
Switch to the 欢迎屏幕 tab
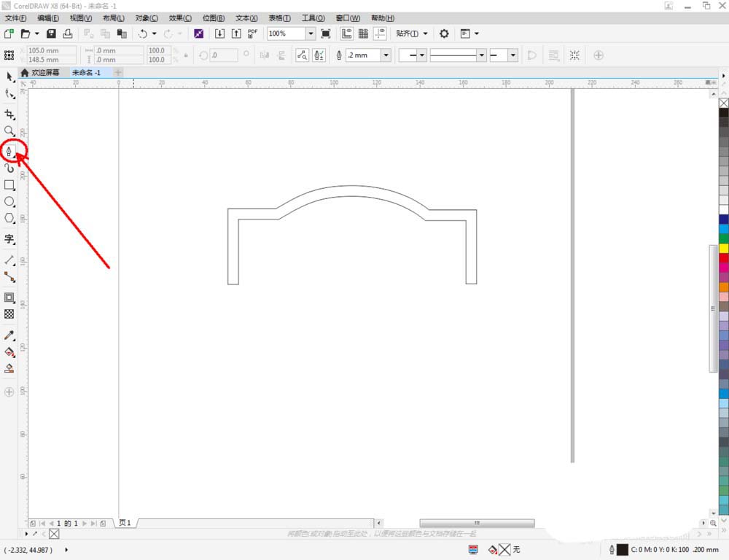click(x=40, y=73)
